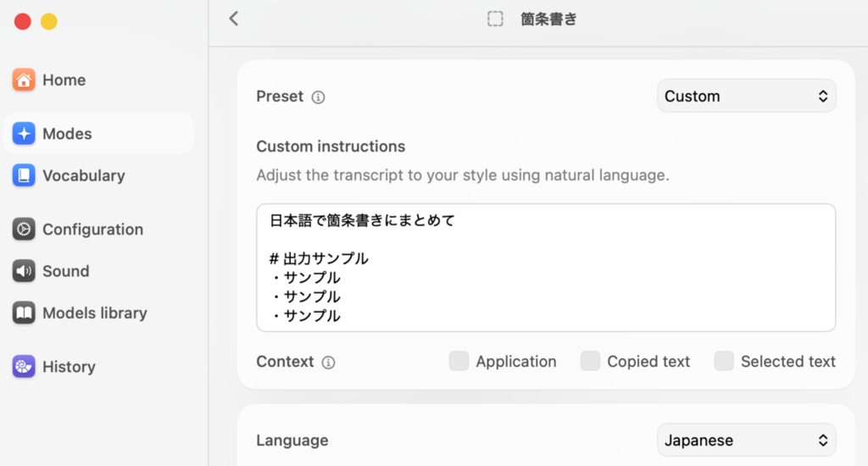Screen dimensions: 868x466
Task: Click the Home house icon
Action: pyautogui.click(x=24, y=80)
